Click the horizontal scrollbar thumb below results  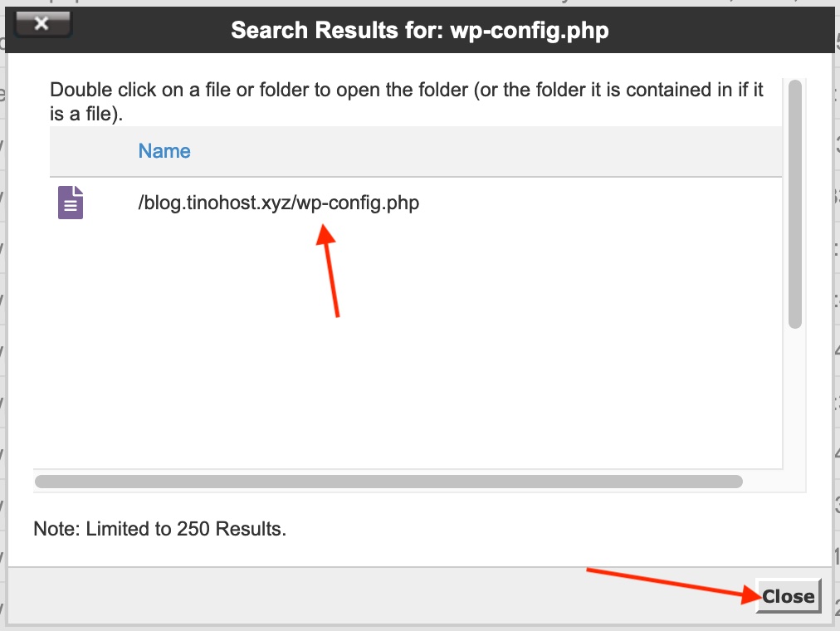coord(388,482)
